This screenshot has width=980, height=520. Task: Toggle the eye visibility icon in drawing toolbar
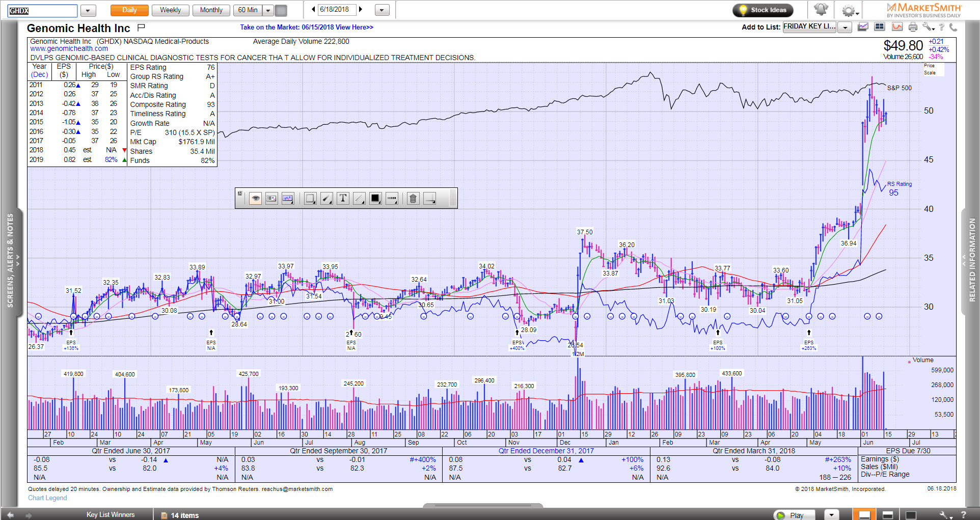(x=255, y=199)
